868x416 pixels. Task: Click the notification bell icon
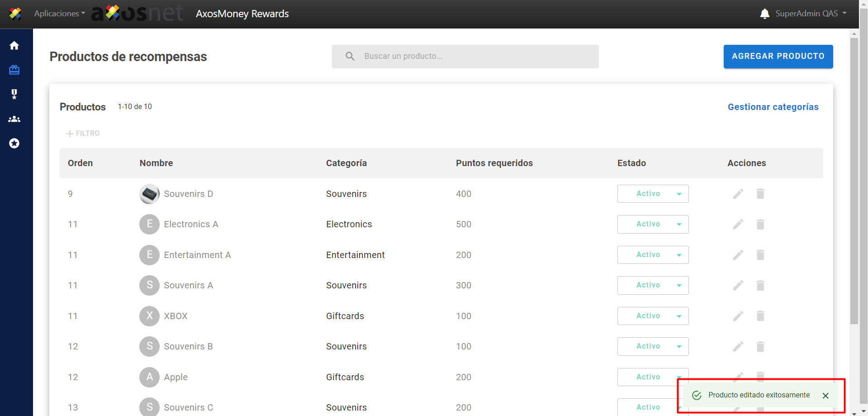[764, 14]
